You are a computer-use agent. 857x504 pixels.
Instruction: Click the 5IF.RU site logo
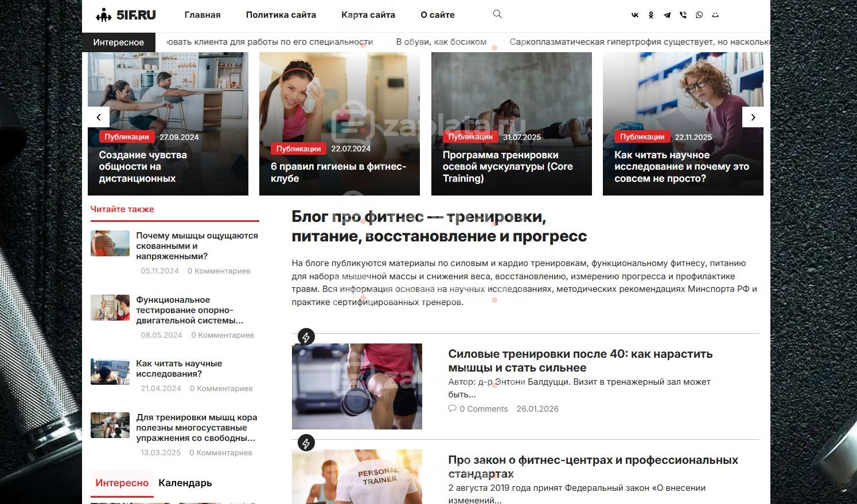click(x=126, y=15)
